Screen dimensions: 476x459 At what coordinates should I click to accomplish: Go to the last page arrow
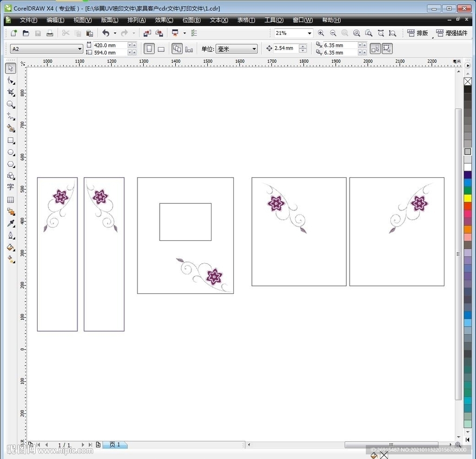tap(90, 445)
